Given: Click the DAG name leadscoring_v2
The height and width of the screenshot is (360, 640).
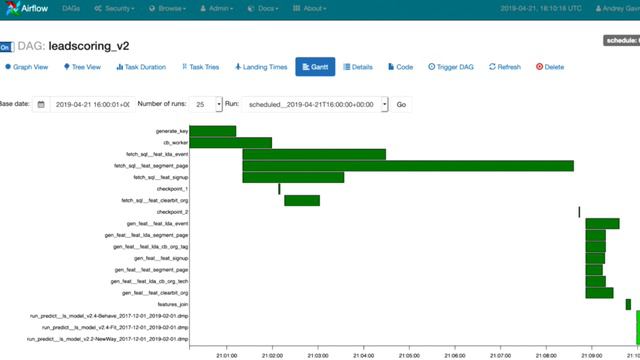Looking at the screenshot, I should coord(89,46).
